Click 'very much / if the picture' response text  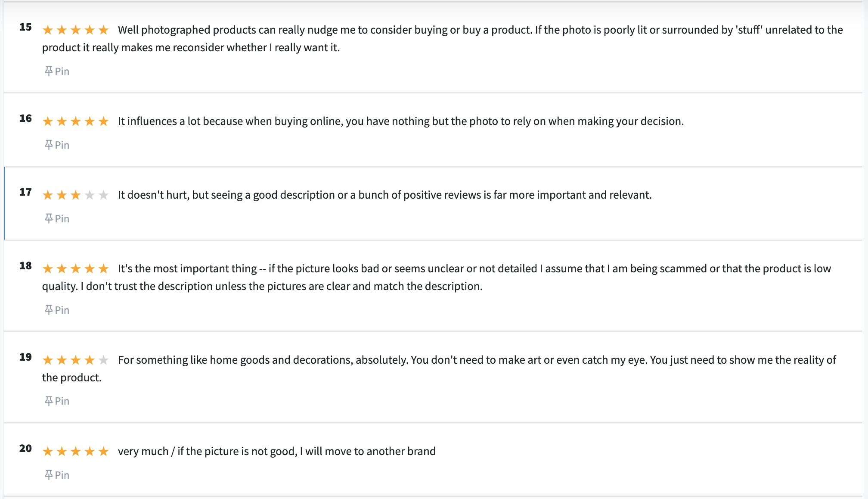click(x=277, y=451)
